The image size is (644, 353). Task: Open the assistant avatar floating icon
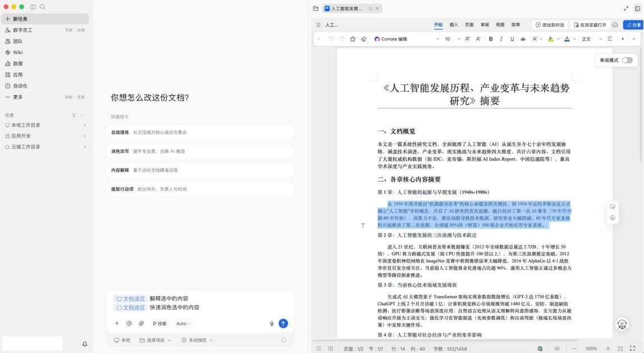622,325
